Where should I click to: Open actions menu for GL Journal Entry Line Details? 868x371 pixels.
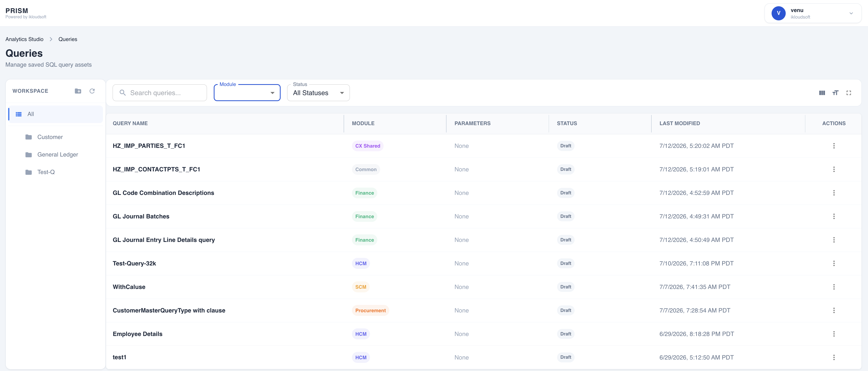click(x=834, y=240)
